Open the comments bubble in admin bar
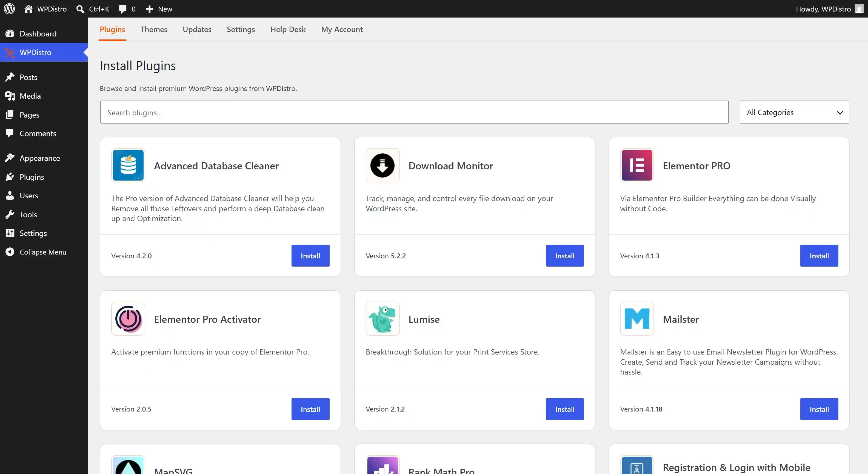Image resolution: width=868 pixels, height=474 pixels. point(123,9)
